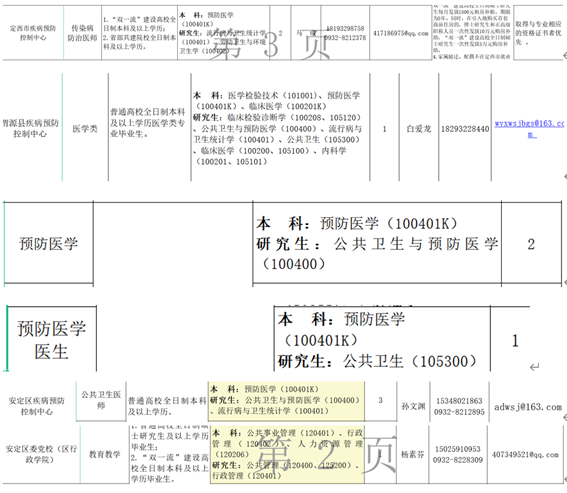Click the 公共卫生与预防医学 (100400) large cell
This screenshot has width=567, height=493.
pos(377,243)
